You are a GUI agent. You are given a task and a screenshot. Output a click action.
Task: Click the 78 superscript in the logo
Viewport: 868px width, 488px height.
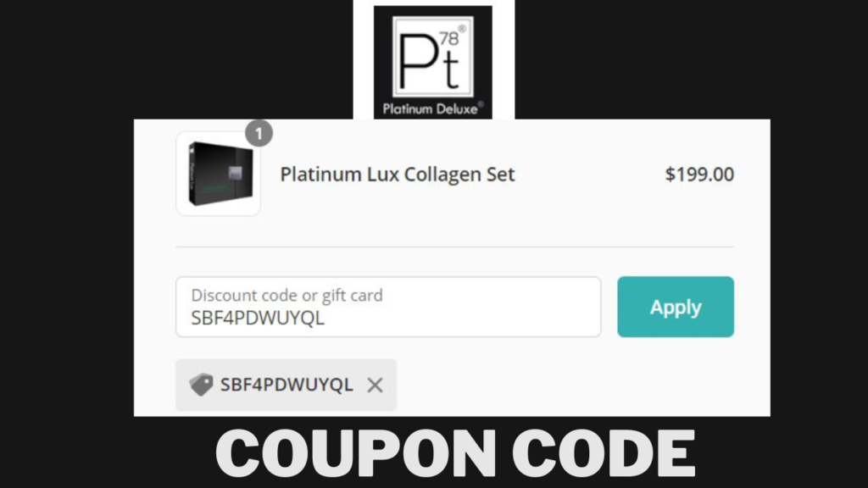click(449, 39)
